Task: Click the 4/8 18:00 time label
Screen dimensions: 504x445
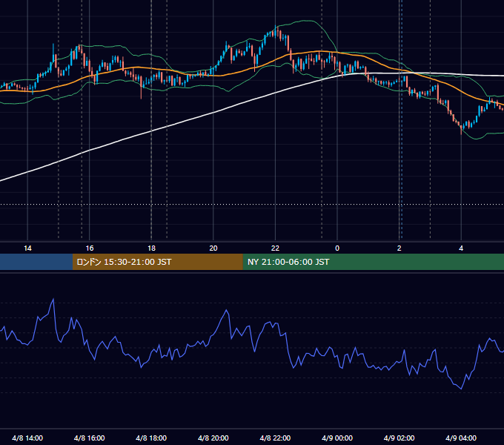Action: (x=151, y=438)
